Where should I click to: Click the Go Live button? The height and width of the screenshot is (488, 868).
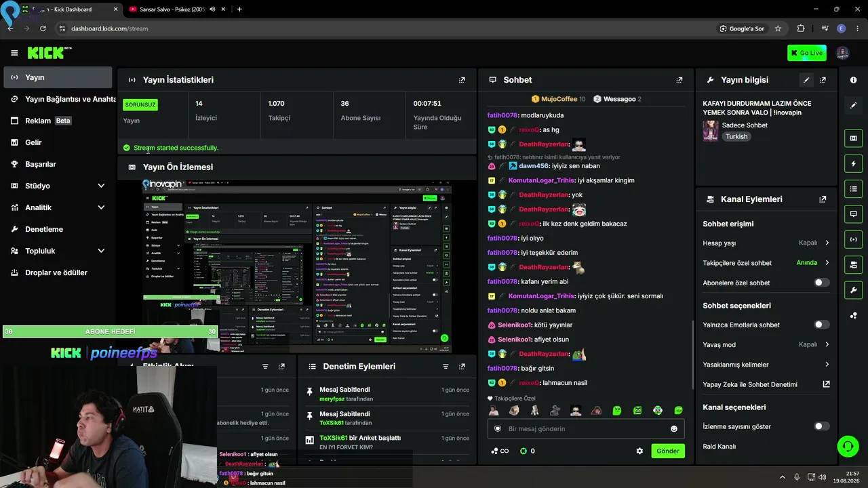pyautogui.click(x=807, y=53)
